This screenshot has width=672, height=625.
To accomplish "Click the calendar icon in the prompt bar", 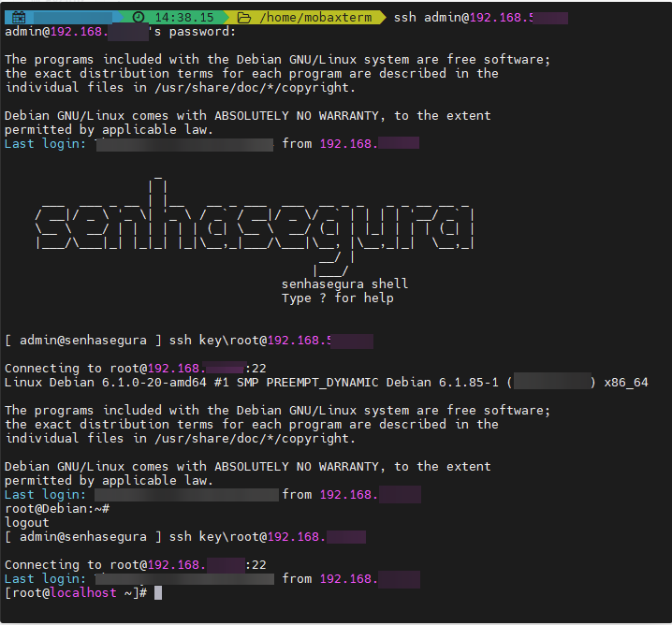I will pos(19,18).
